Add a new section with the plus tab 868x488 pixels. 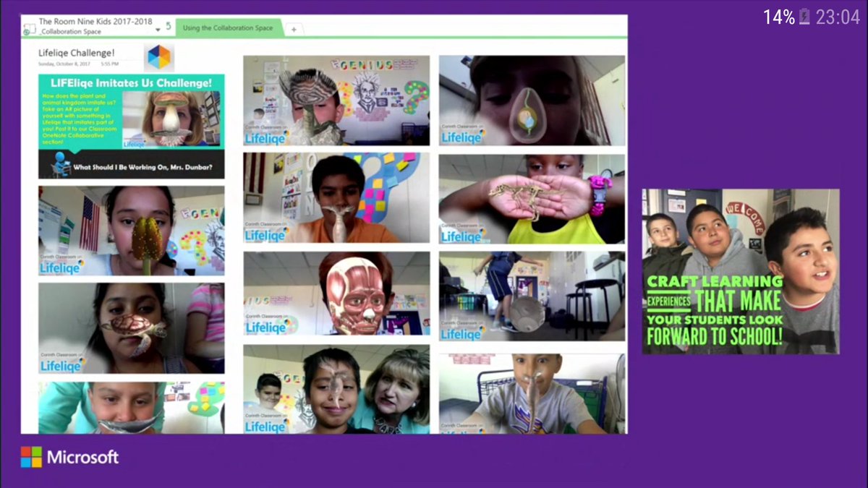[x=294, y=30]
